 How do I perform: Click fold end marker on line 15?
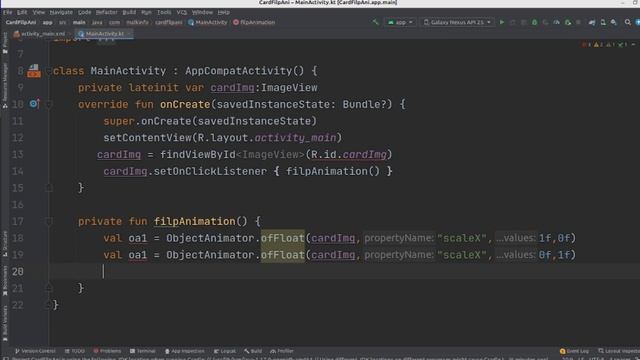(49, 188)
